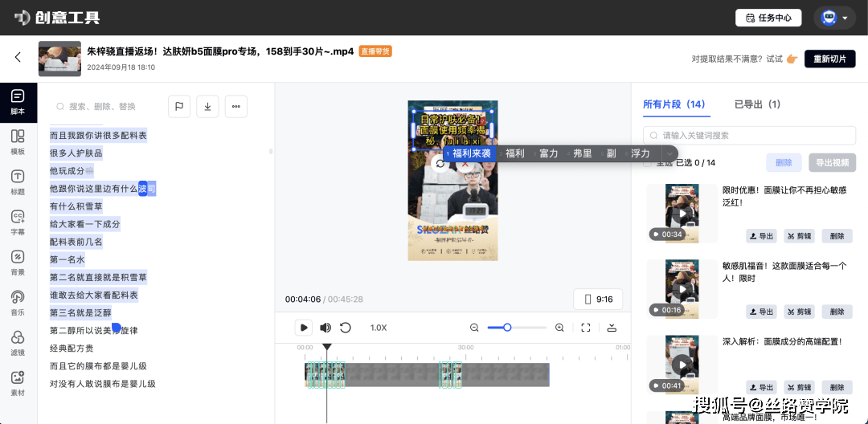This screenshot has height=424, width=868.
Task: Click the refresh icon on video preview
Action: tap(440, 164)
